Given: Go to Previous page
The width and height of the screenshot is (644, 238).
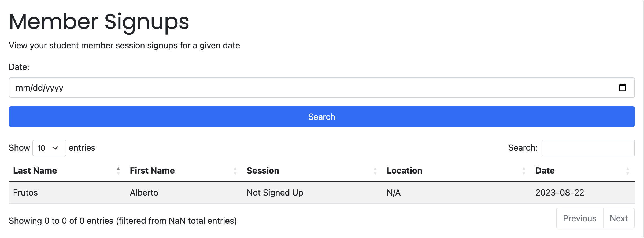Looking at the screenshot, I should point(580,218).
